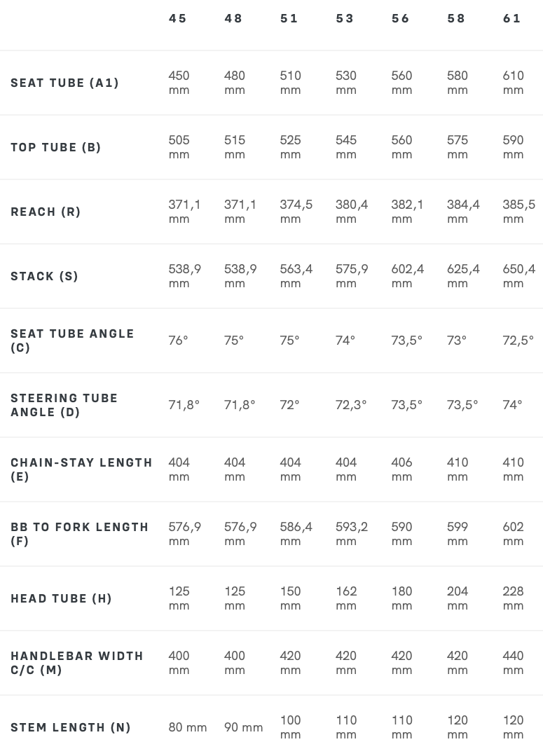
Task: Click the HEAD TUBE (H) row label
Action: click(61, 599)
